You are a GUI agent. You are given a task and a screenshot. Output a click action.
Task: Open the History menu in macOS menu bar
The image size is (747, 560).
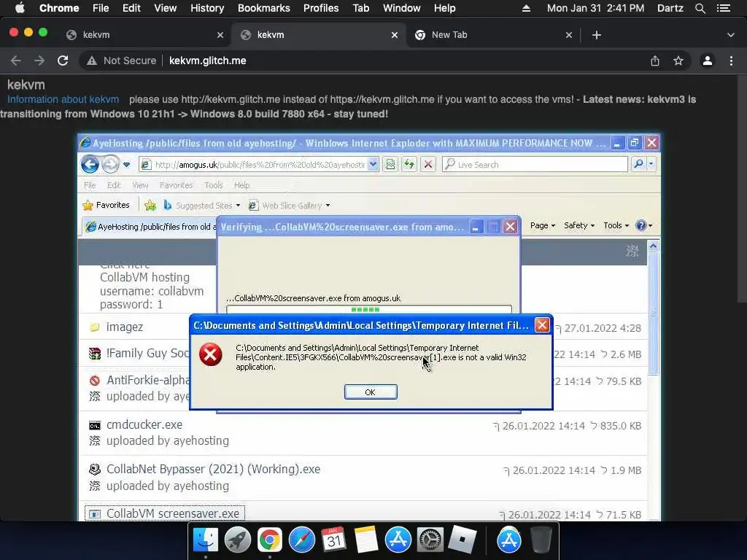pos(207,8)
